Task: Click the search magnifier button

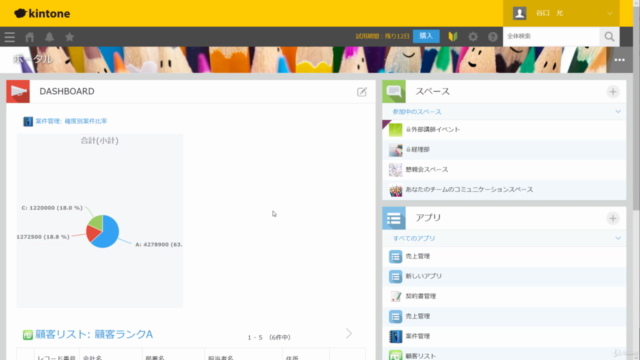Action: [x=609, y=36]
